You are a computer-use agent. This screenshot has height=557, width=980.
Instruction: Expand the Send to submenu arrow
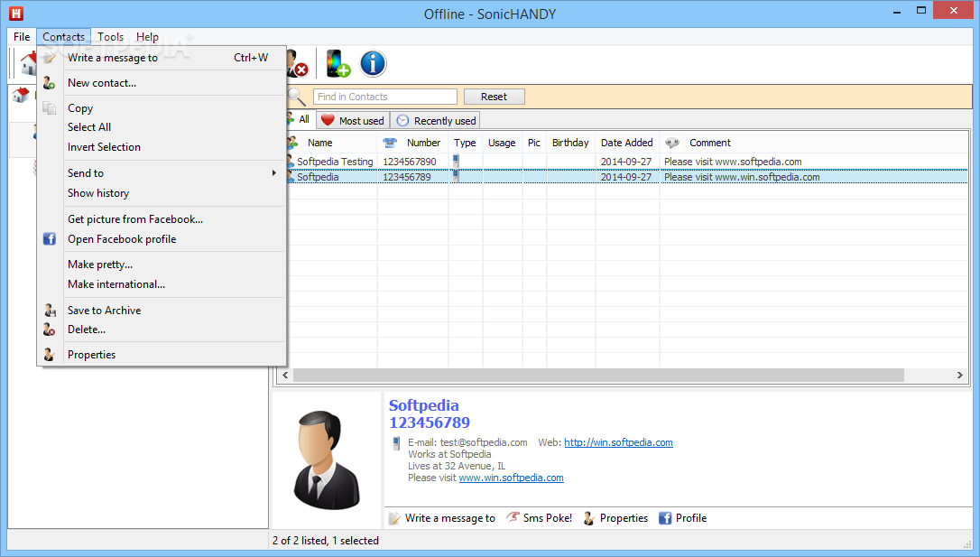[273, 172]
